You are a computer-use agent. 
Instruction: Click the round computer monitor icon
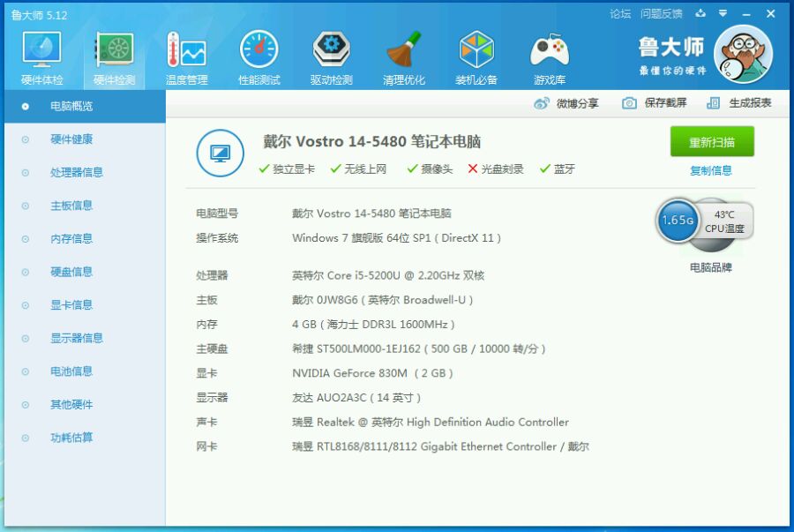pos(220,153)
